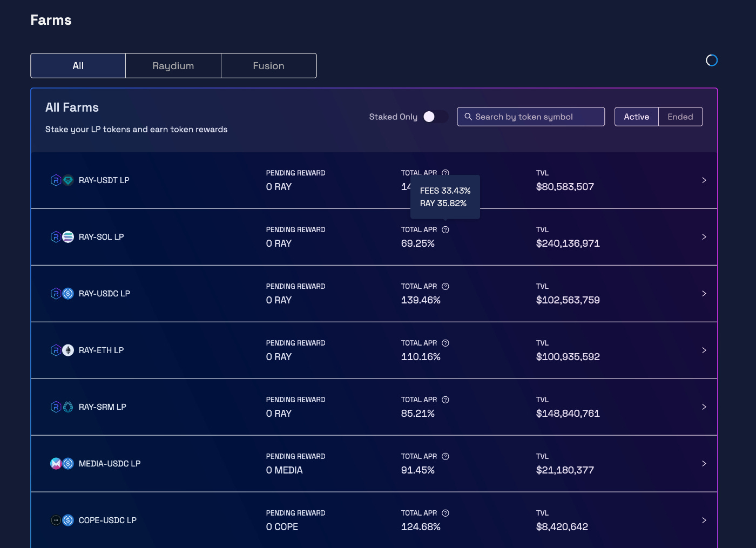
Task: Click the RAY-USDT LP token pair icon
Action: tap(62, 180)
